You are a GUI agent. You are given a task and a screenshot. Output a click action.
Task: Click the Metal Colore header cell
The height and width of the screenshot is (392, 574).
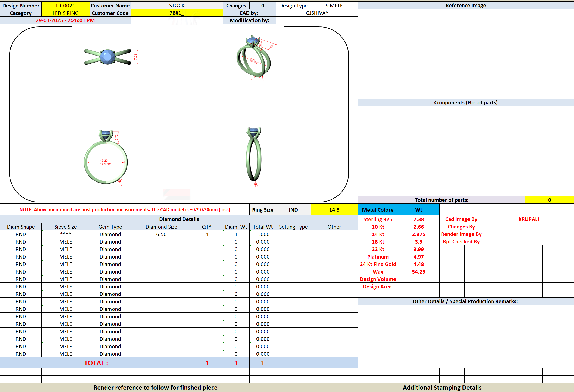(x=378, y=210)
